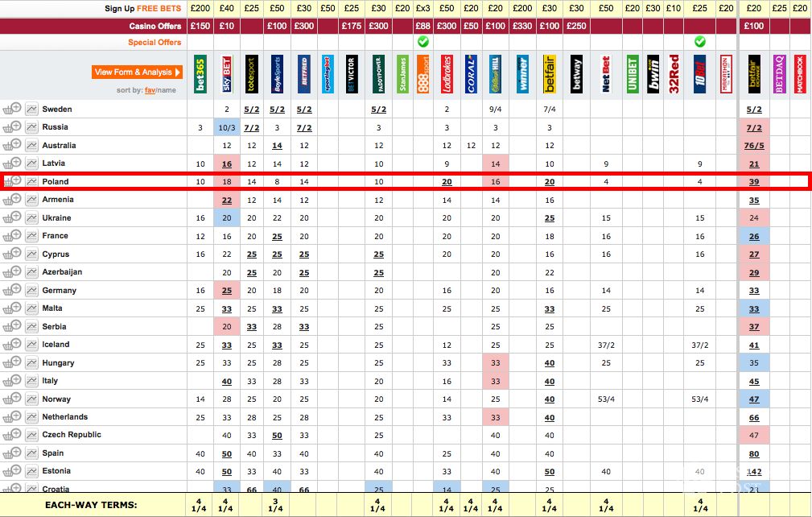Open the Winner bookmaker logo
Viewport: 812px width, 517px height.
[522, 74]
